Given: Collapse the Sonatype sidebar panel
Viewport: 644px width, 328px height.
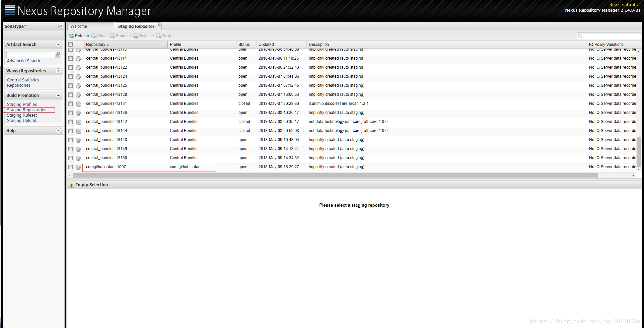Looking at the screenshot, I should point(61,26).
